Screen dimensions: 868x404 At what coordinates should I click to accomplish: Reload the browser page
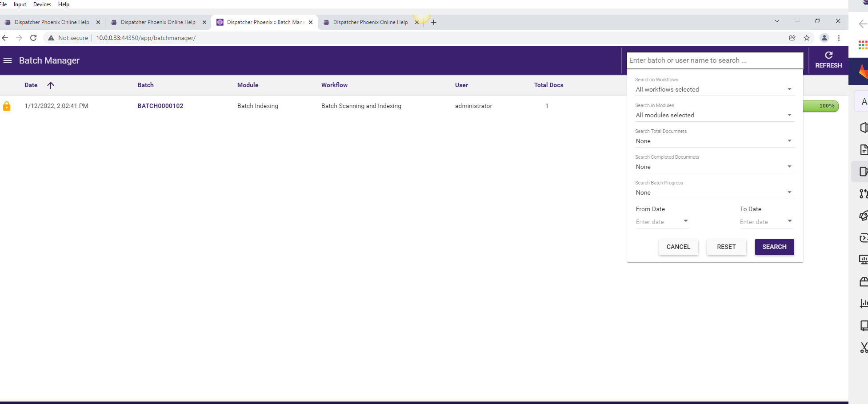pyautogui.click(x=33, y=38)
